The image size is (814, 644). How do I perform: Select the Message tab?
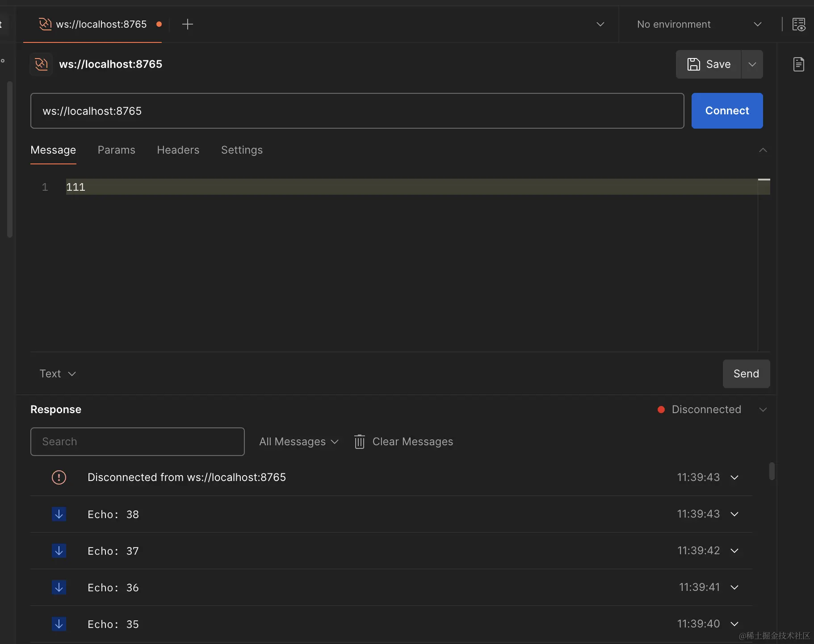pyautogui.click(x=53, y=150)
